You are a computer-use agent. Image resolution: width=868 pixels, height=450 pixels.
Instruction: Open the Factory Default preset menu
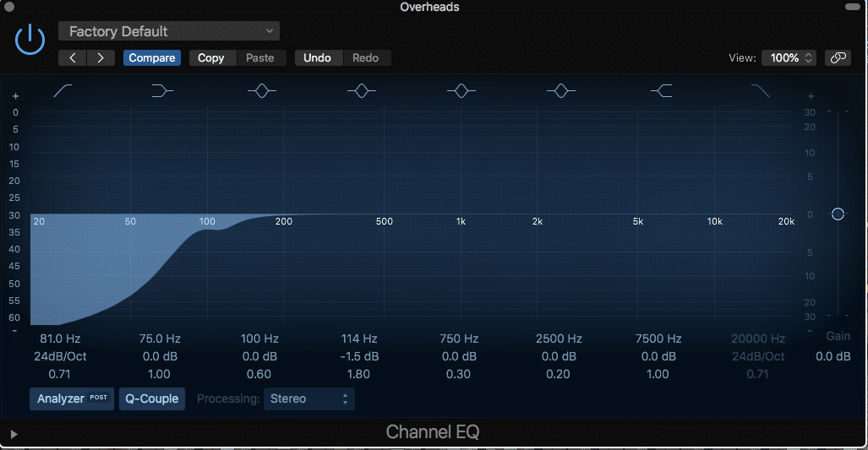[x=169, y=31]
